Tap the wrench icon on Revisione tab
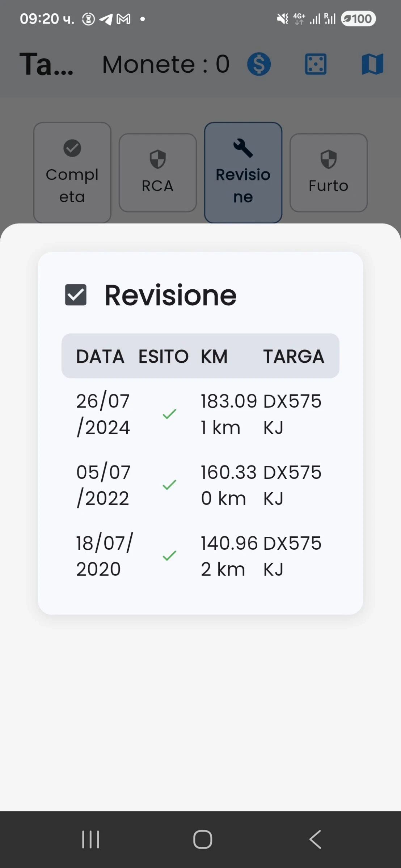 (x=243, y=148)
